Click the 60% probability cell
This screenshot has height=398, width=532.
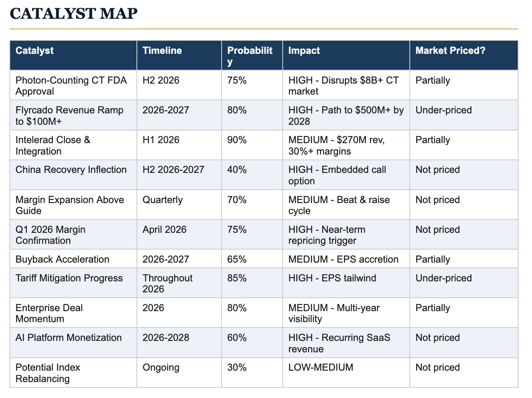point(252,343)
